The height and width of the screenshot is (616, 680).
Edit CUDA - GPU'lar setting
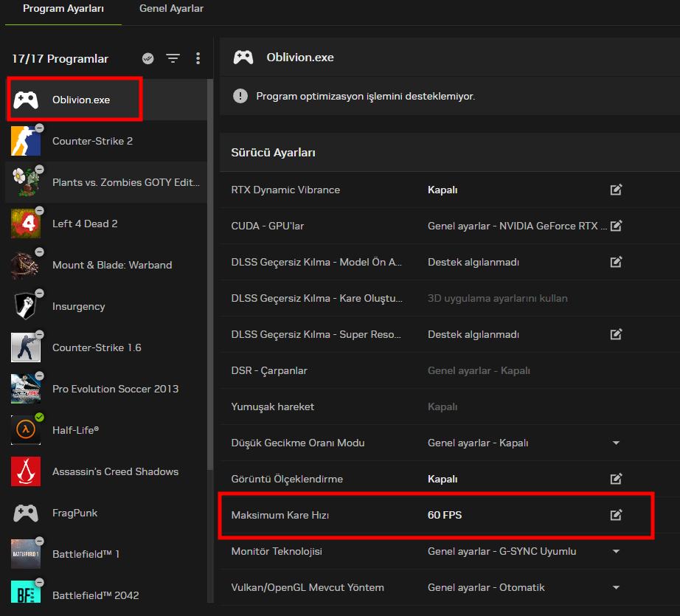coord(616,226)
